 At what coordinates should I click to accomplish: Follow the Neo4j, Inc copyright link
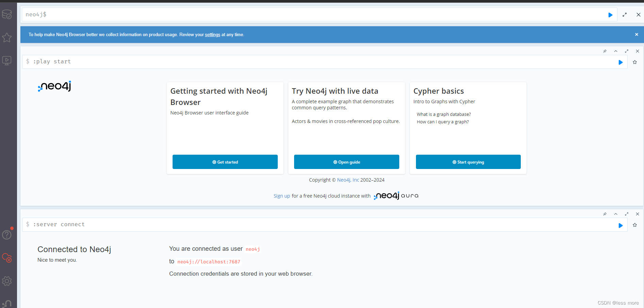[348, 180]
